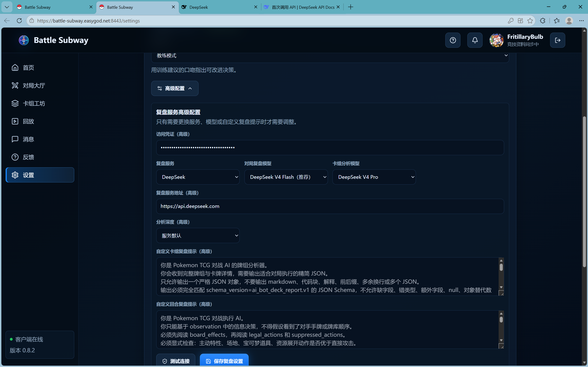The image size is (588, 367).
Task: Switch to the DeepSeek browser tab
Action: [219, 7]
